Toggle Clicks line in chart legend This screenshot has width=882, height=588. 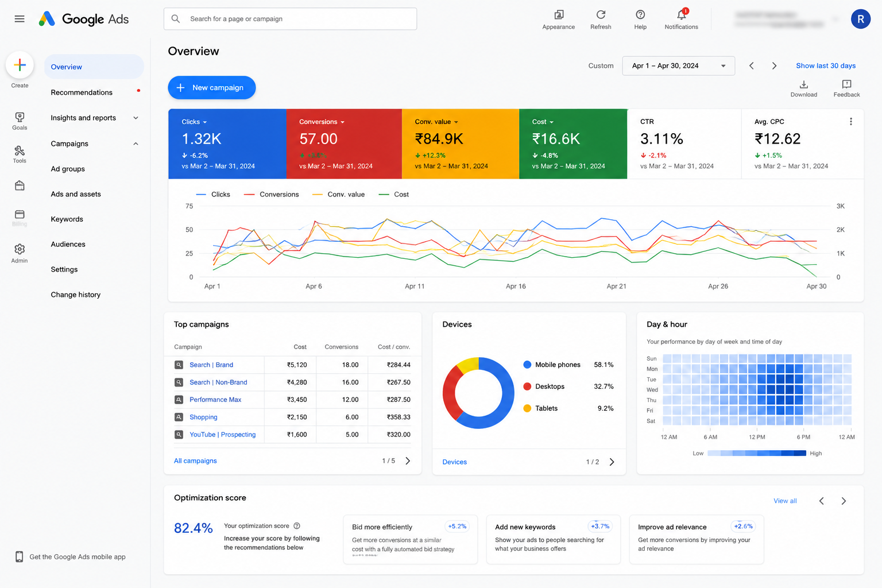[x=213, y=195]
